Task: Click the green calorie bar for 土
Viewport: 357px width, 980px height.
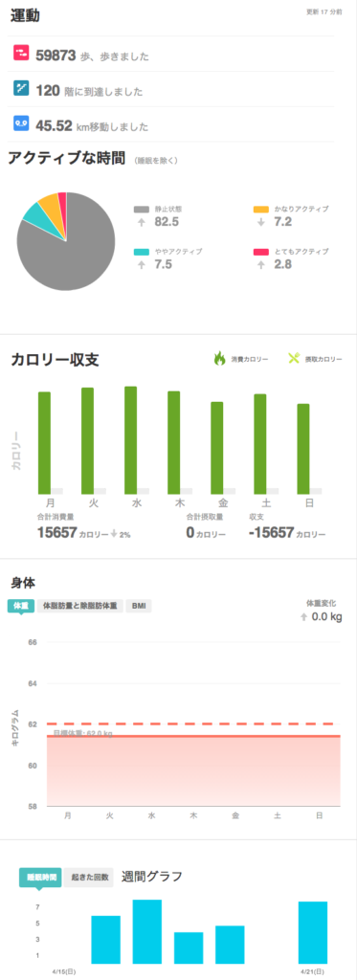Action: point(260,444)
